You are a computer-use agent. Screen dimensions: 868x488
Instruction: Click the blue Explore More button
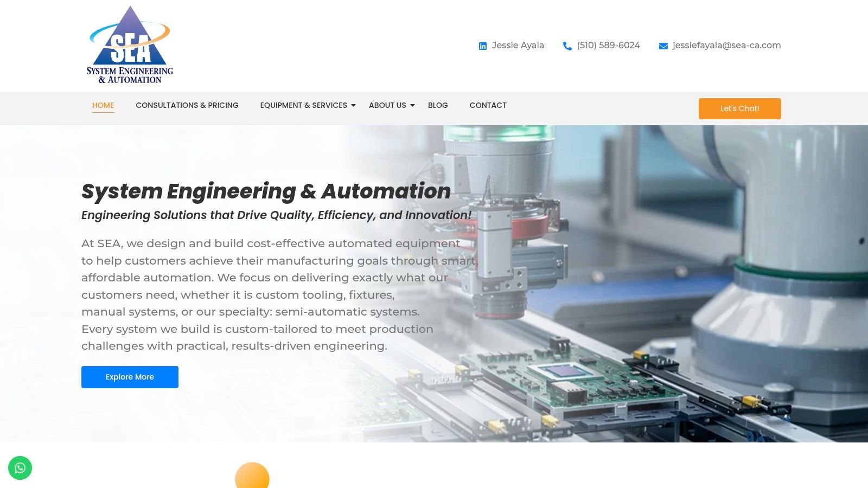(x=130, y=377)
